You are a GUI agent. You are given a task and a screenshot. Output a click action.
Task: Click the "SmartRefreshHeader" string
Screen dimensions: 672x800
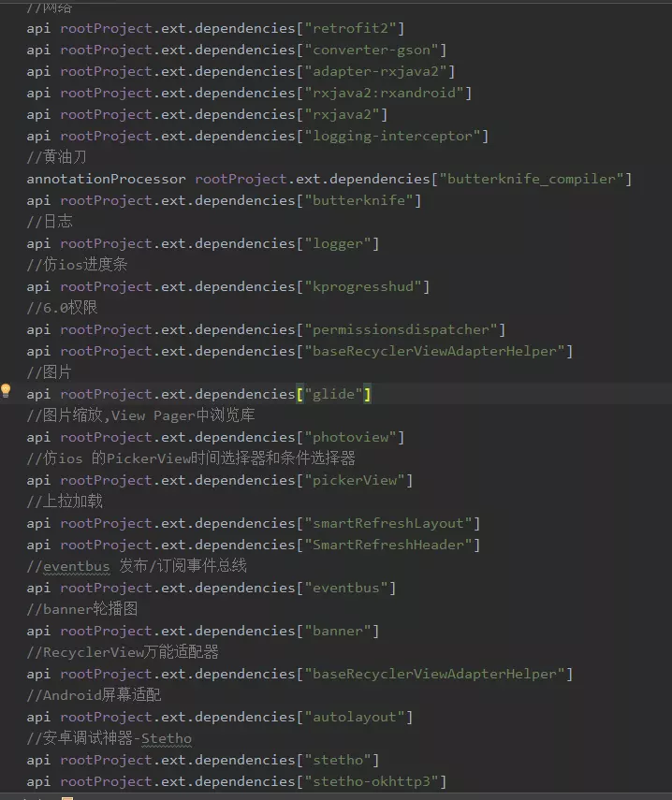point(388,545)
